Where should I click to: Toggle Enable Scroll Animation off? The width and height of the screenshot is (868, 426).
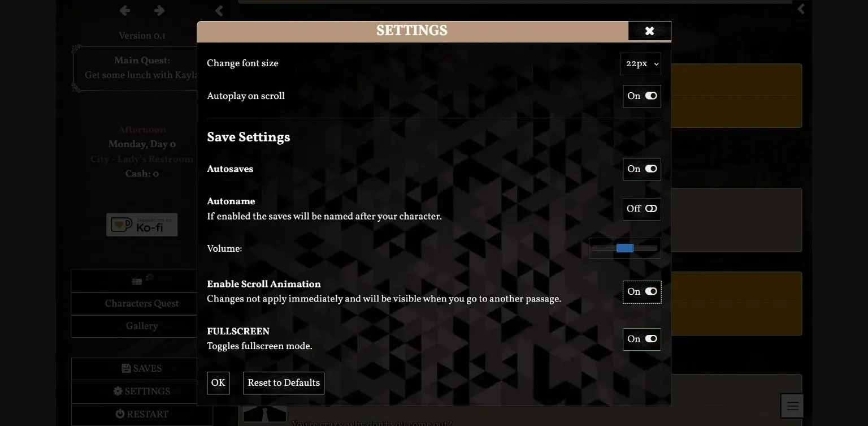tap(642, 292)
